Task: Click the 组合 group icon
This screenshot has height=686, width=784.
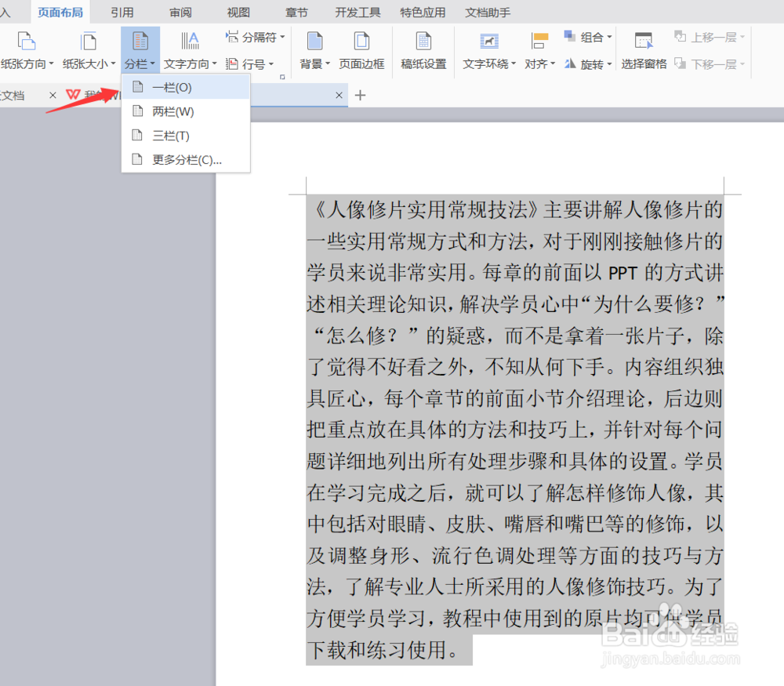Action: (586, 36)
